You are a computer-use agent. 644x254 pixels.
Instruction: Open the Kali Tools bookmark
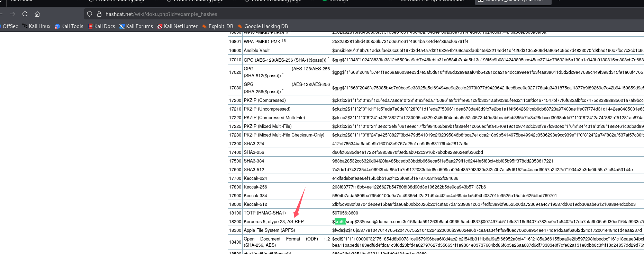pyautogui.click(x=69, y=26)
